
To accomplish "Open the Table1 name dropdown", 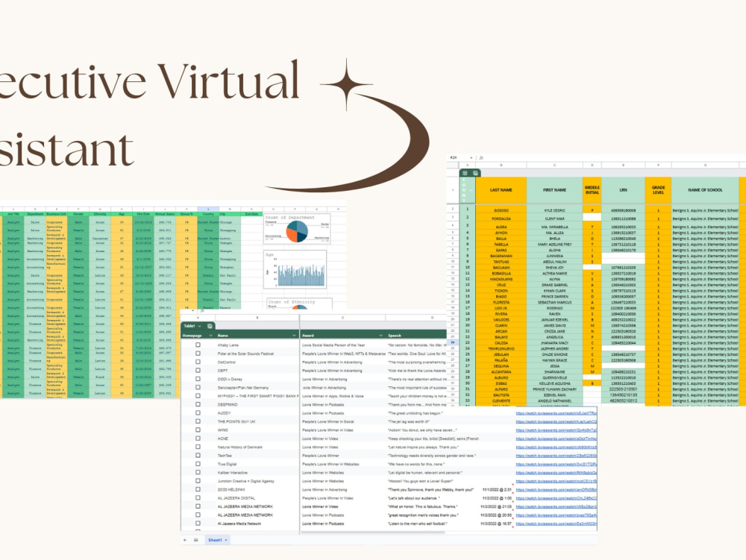I will (x=199, y=326).
